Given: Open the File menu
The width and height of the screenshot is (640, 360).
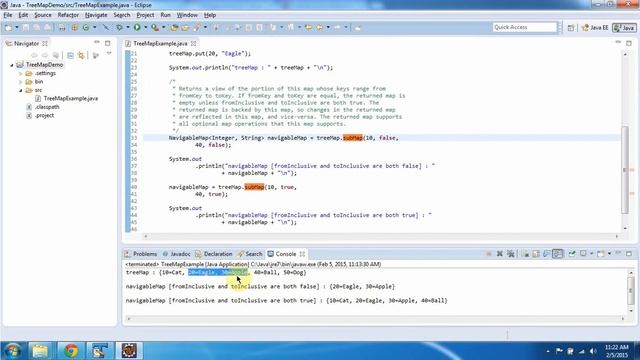Looking at the screenshot, I should (x=8, y=15).
